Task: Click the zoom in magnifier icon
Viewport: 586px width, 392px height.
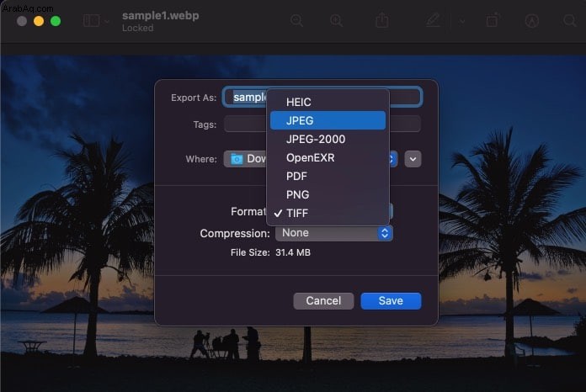Action: tap(336, 21)
